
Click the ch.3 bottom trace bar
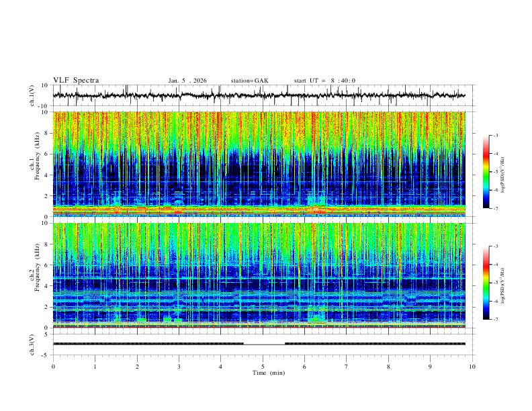click(259, 344)
